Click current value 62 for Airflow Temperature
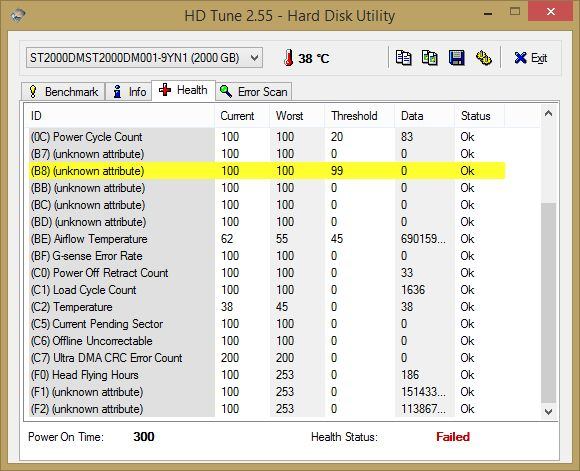 227,239
